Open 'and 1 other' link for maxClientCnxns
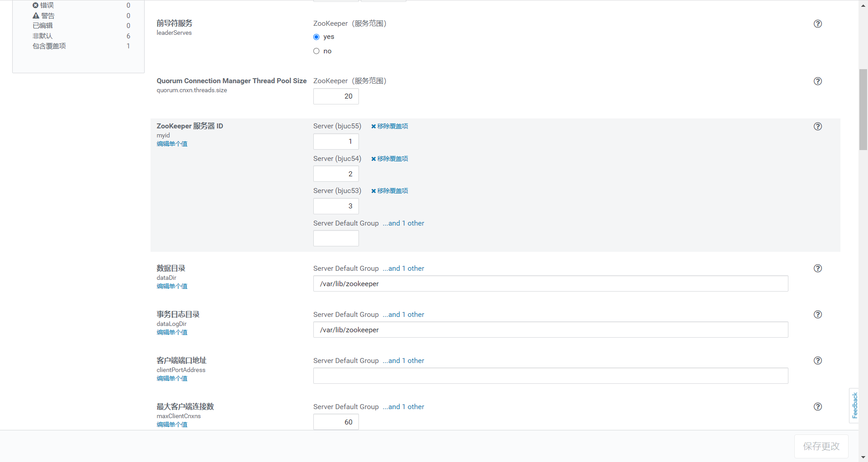This screenshot has height=462, width=868. point(403,407)
